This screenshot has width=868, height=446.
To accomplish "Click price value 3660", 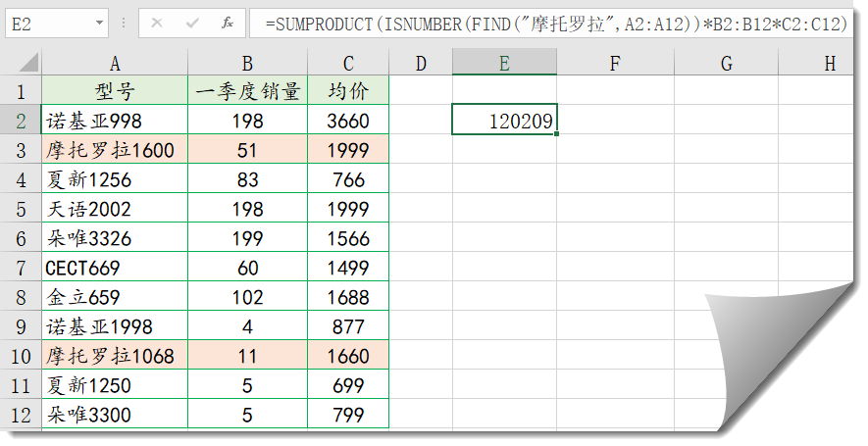I will point(348,120).
